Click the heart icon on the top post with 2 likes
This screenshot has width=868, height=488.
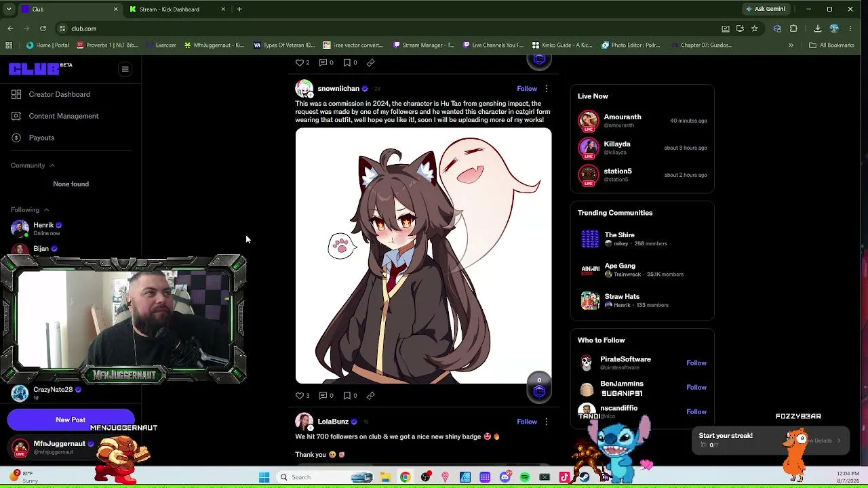(300, 62)
